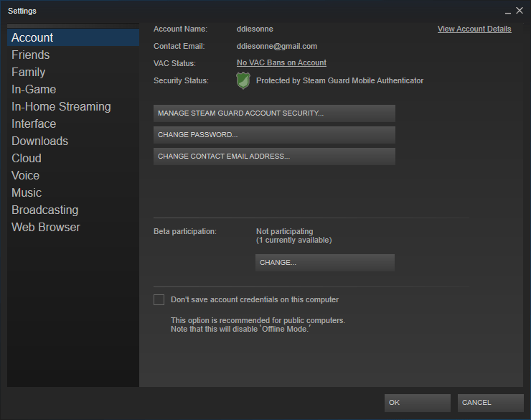Toggle 'Don't save account credentials' checkbox
This screenshot has height=420, width=531.
[159, 299]
